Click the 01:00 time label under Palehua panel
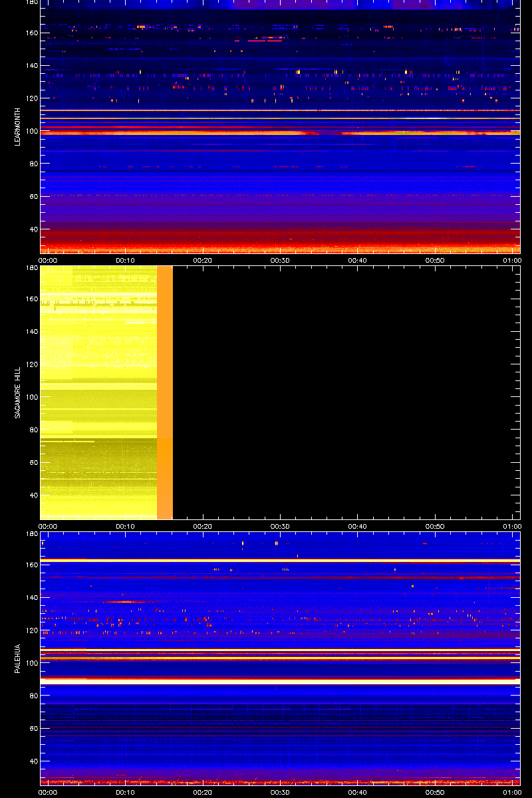The image size is (532, 798). 512,793
